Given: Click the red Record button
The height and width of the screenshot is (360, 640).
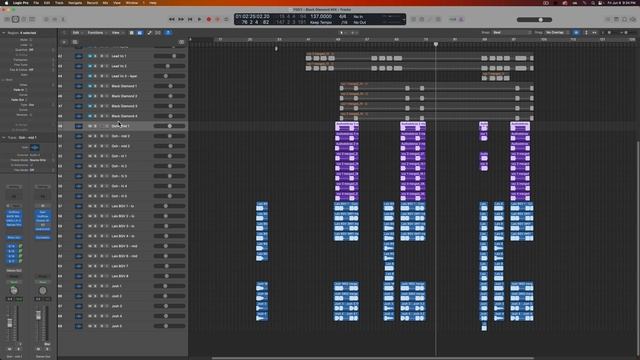Looking at the screenshot, I should tap(209, 19).
